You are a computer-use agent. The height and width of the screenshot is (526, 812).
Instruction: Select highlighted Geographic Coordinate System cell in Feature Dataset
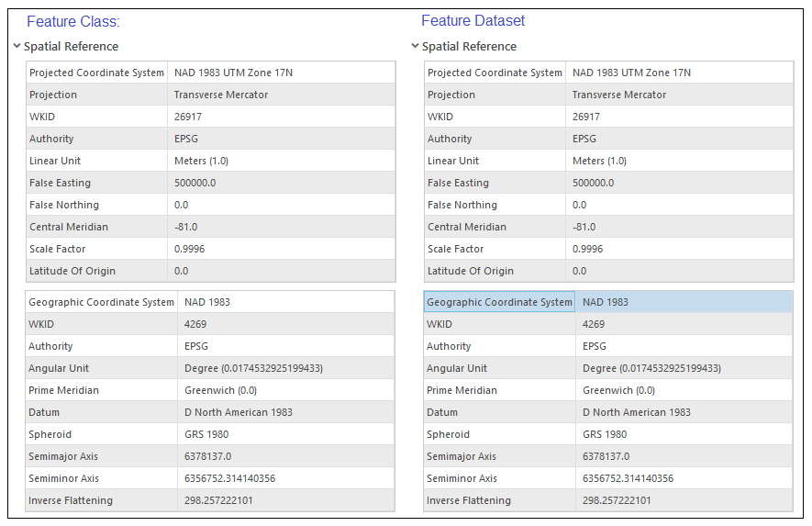tap(499, 302)
